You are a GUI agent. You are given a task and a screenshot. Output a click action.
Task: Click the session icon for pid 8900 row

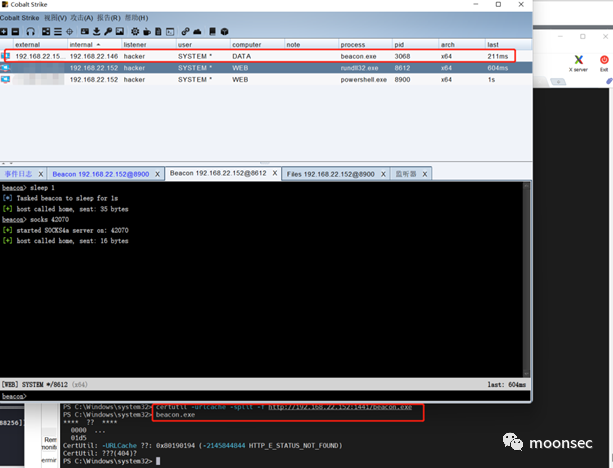(x=5, y=79)
